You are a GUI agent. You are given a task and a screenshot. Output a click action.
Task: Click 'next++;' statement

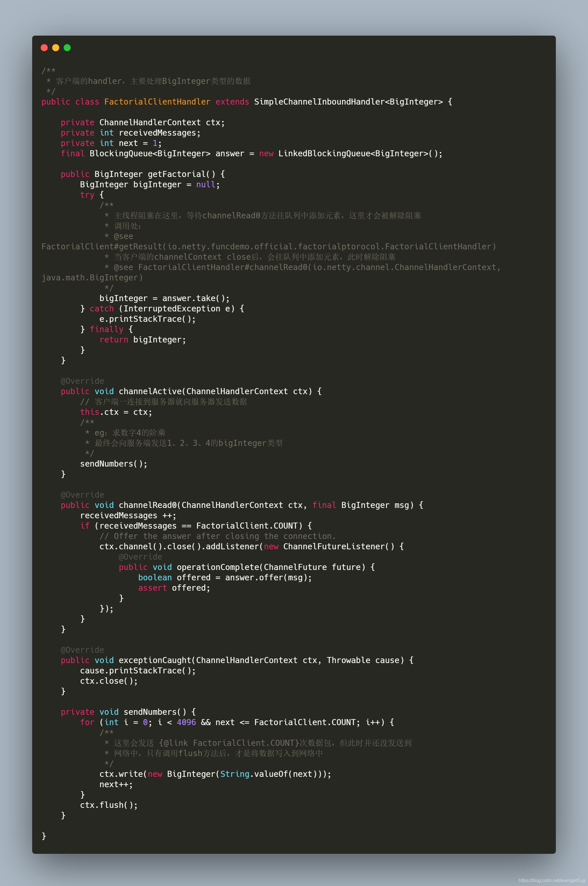pyautogui.click(x=116, y=784)
